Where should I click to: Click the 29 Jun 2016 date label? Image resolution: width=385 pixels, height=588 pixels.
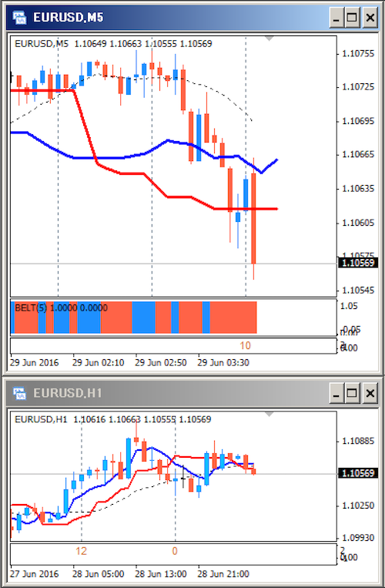pos(35,363)
